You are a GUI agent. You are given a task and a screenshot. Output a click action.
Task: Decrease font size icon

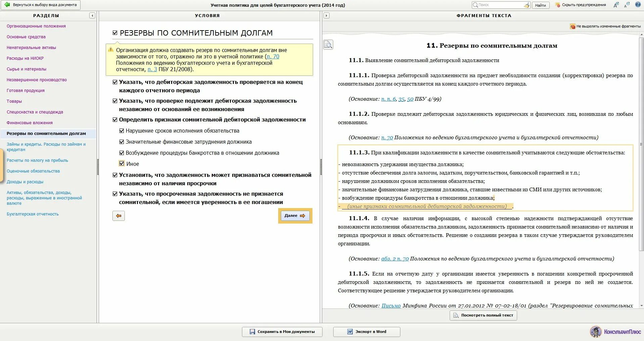click(627, 5)
